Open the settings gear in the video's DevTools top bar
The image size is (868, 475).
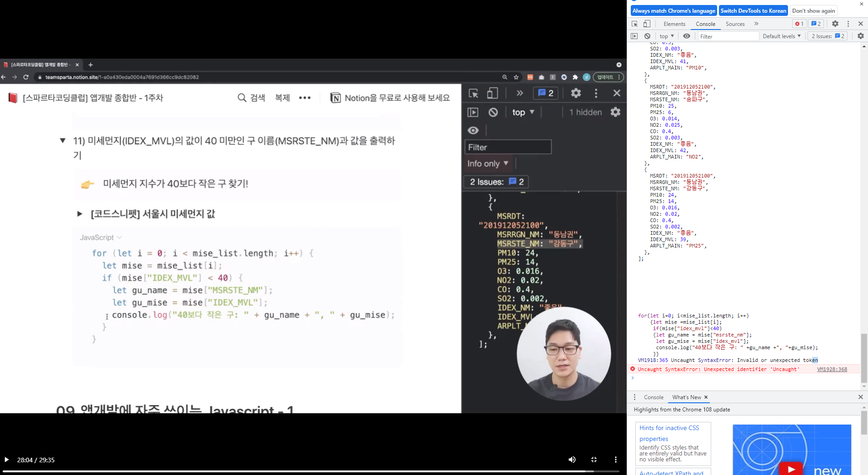(x=576, y=93)
